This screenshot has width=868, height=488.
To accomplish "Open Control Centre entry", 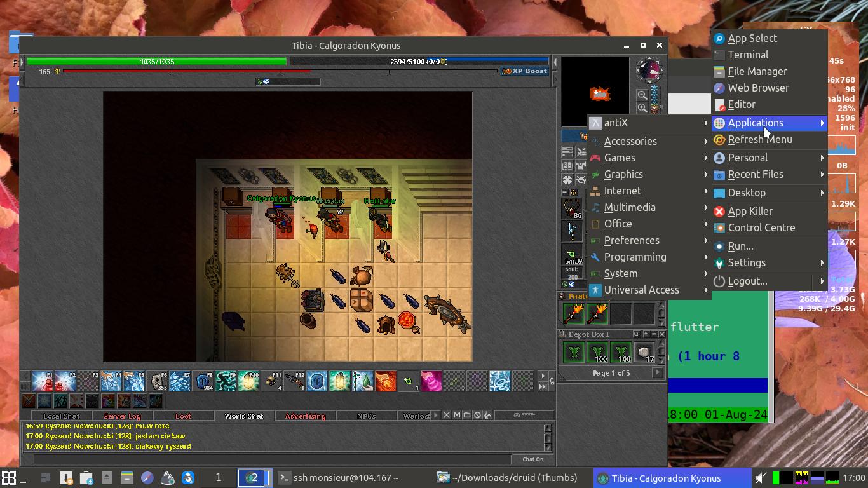I will point(769,227).
